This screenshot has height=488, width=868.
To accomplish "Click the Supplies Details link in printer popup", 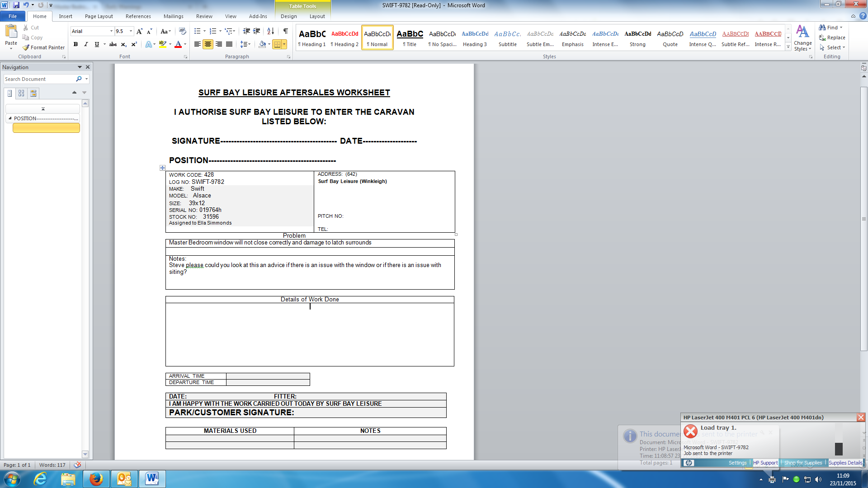I will pyautogui.click(x=845, y=463).
